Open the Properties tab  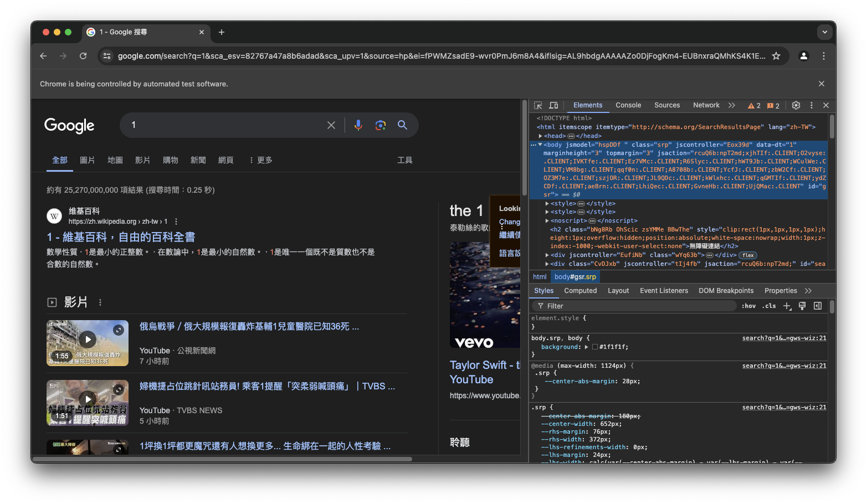pos(781,291)
